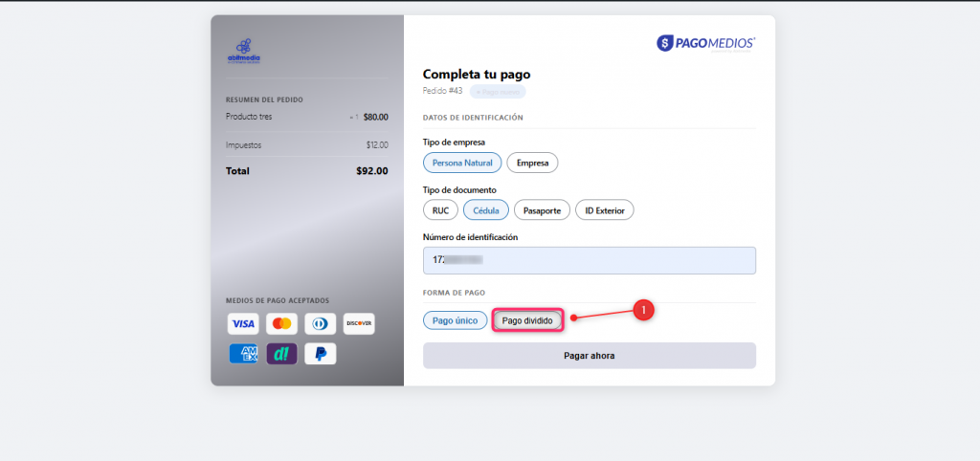This screenshot has height=461, width=980.
Task: Choose RUC document type
Action: (440, 209)
